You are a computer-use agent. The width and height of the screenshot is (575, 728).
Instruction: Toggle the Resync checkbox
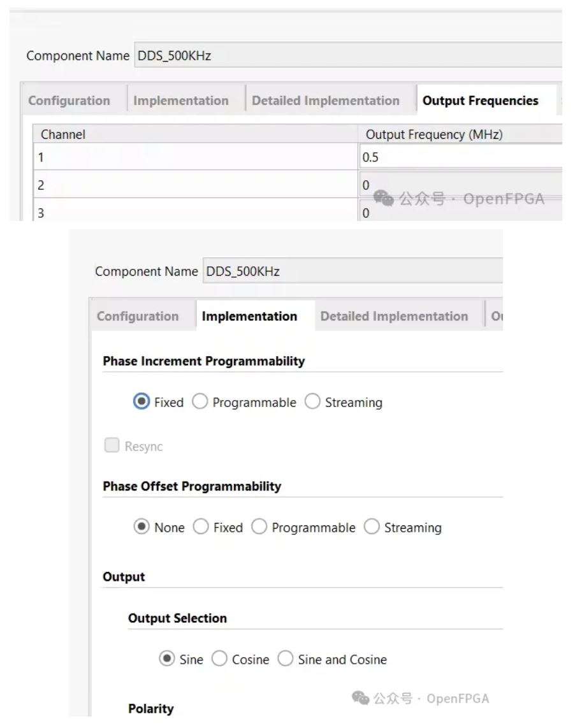point(112,446)
